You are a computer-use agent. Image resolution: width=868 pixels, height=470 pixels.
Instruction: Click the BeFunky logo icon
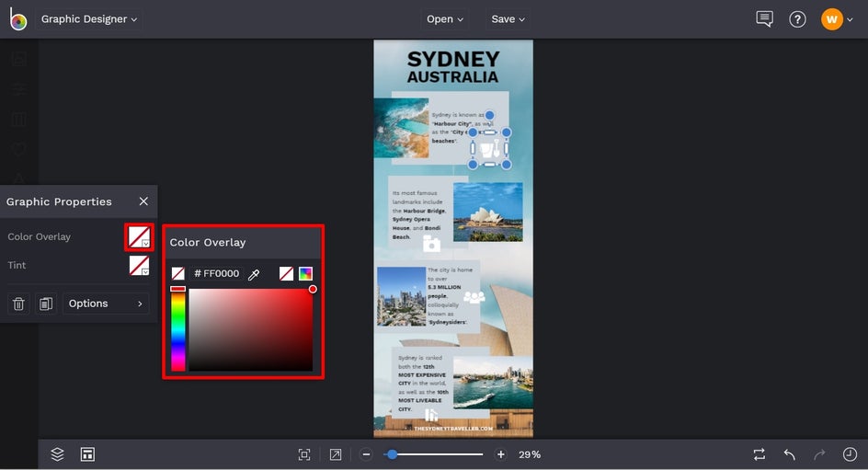click(17, 18)
